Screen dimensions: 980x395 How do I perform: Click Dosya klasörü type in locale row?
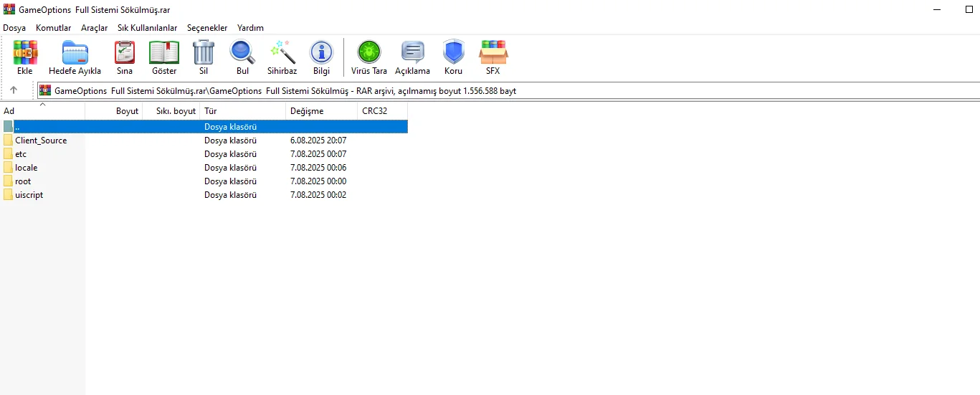231,168
